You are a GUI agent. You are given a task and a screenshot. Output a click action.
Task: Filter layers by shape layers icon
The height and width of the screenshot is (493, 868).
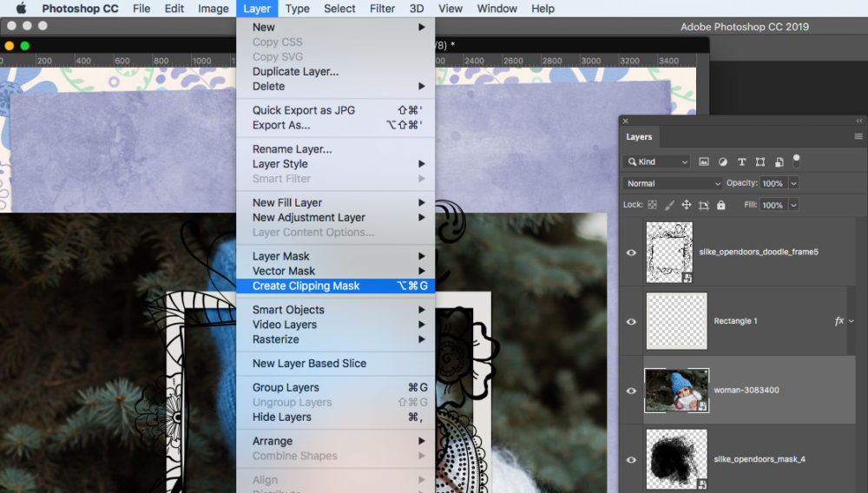[x=760, y=161]
